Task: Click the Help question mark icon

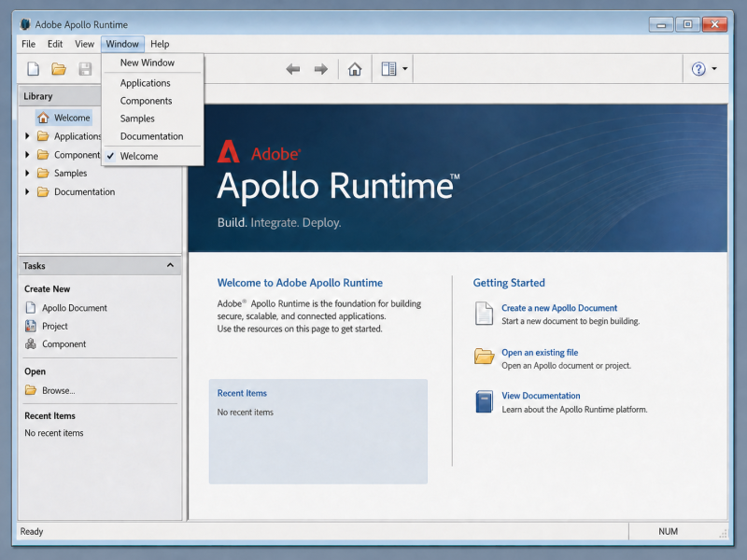Action: tap(698, 69)
